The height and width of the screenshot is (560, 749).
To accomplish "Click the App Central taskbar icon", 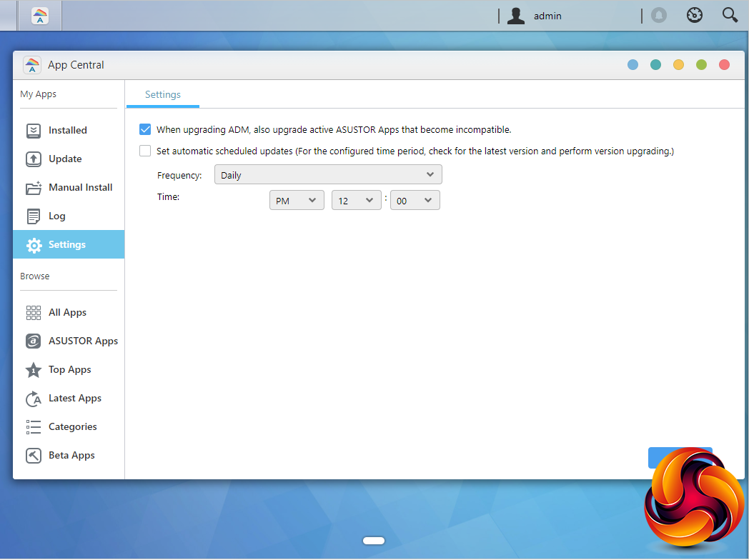I will (x=40, y=16).
